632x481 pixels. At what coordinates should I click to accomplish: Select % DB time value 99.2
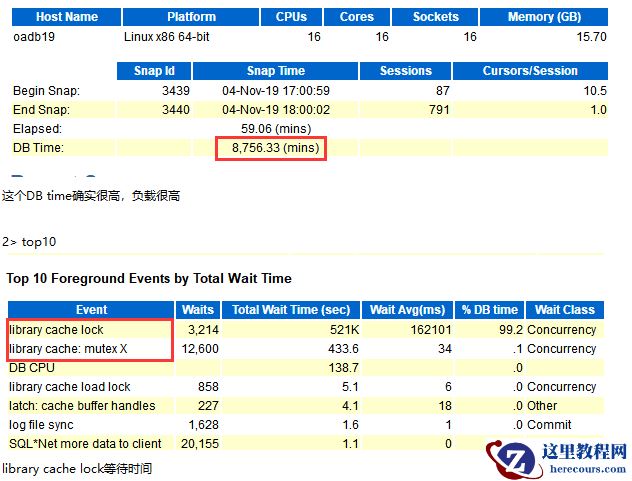coord(511,330)
